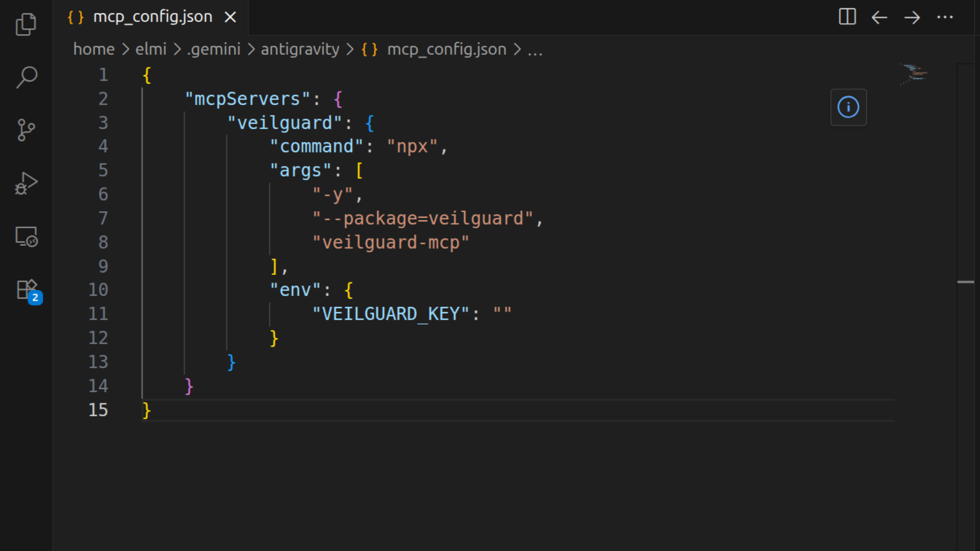This screenshot has width=980, height=551.
Task: Click the home breadcrumb segment
Action: (x=94, y=49)
